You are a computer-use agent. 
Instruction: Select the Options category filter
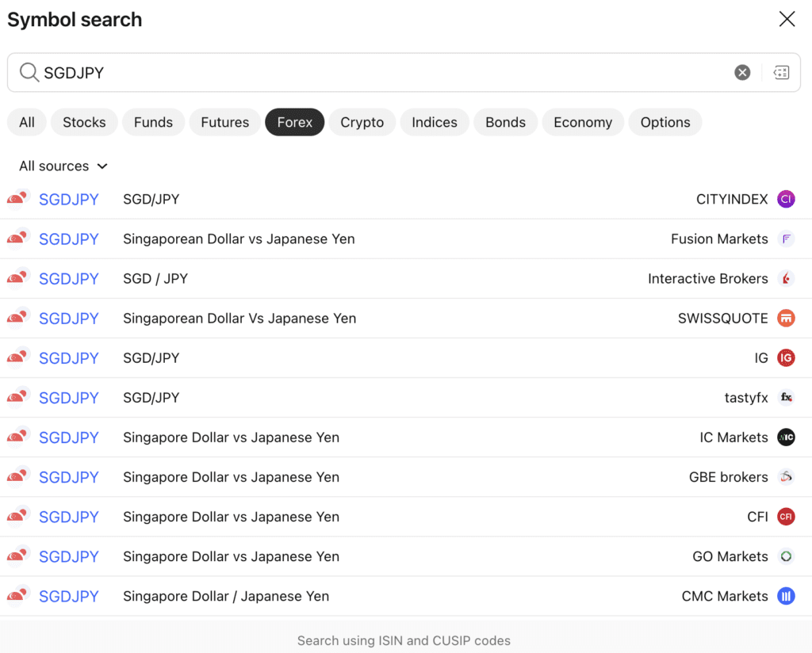(665, 122)
